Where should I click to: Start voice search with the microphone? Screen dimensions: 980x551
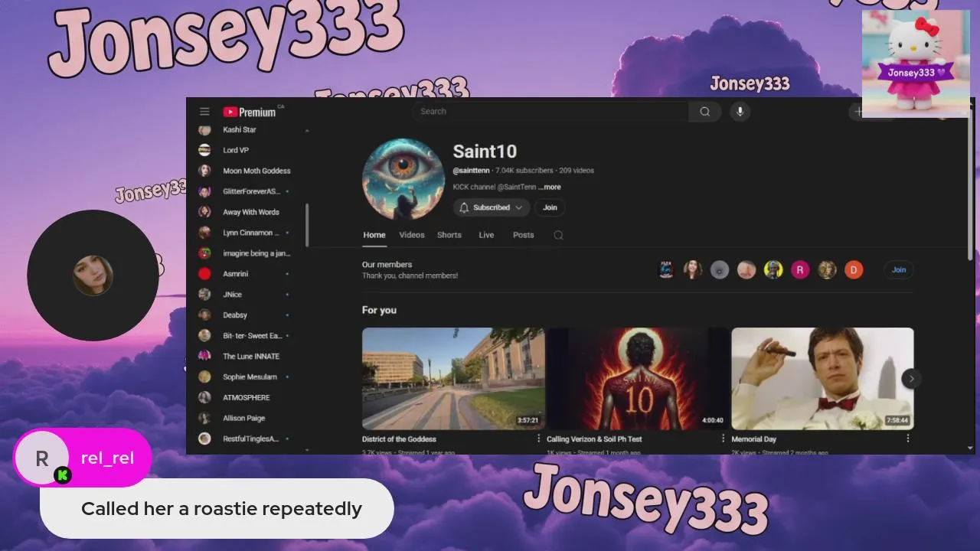[740, 112]
